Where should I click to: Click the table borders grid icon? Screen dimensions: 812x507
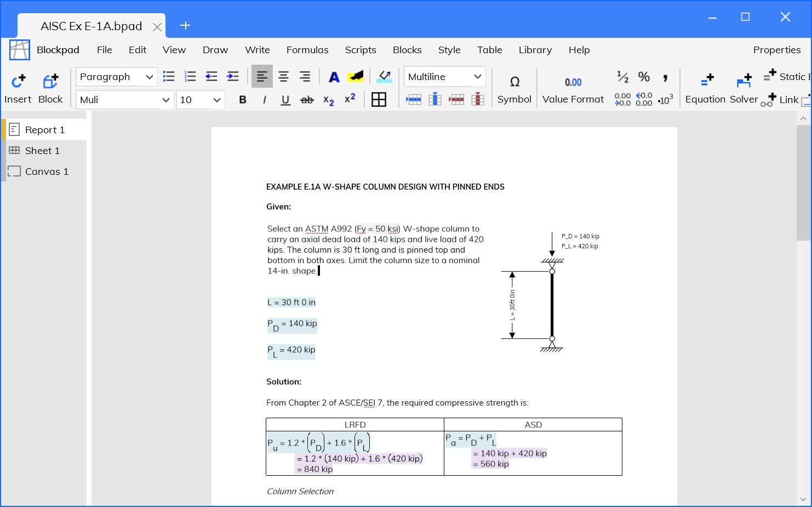click(x=379, y=100)
